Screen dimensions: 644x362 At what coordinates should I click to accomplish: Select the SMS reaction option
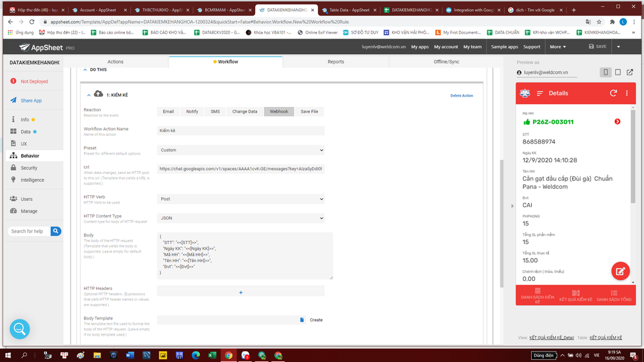[x=215, y=111]
